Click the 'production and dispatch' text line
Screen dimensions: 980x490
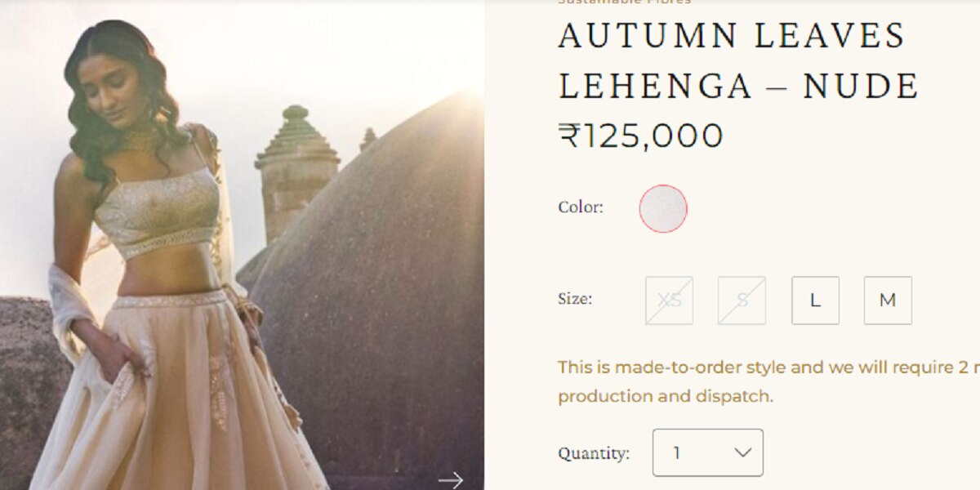pos(666,396)
